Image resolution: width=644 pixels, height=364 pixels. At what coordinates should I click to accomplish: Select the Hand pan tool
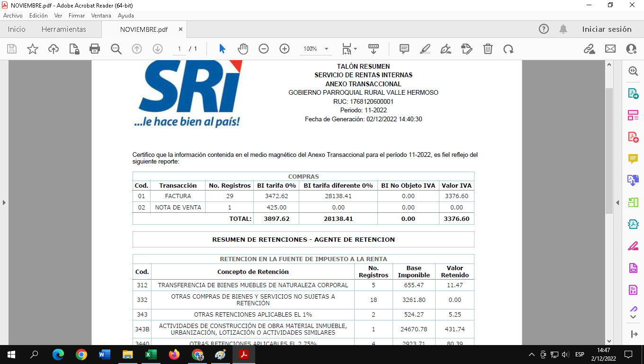(243, 49)
